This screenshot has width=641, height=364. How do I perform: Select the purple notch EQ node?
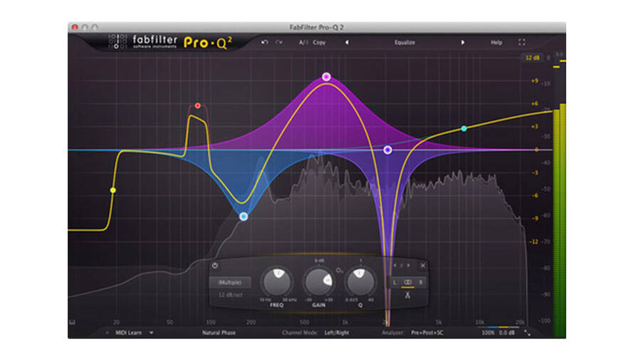click(387, 150)
